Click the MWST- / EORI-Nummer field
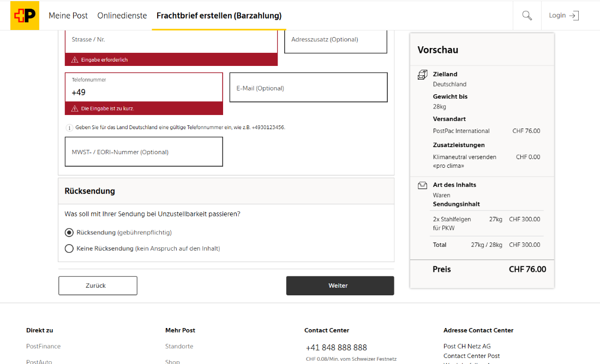Viewport: 600px width, 364px height. point(144,152)
